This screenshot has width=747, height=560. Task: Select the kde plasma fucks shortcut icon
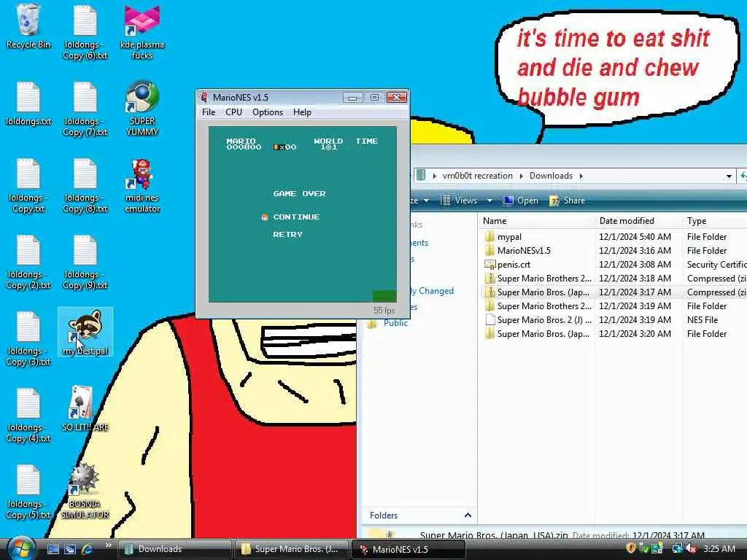[142, 31]
